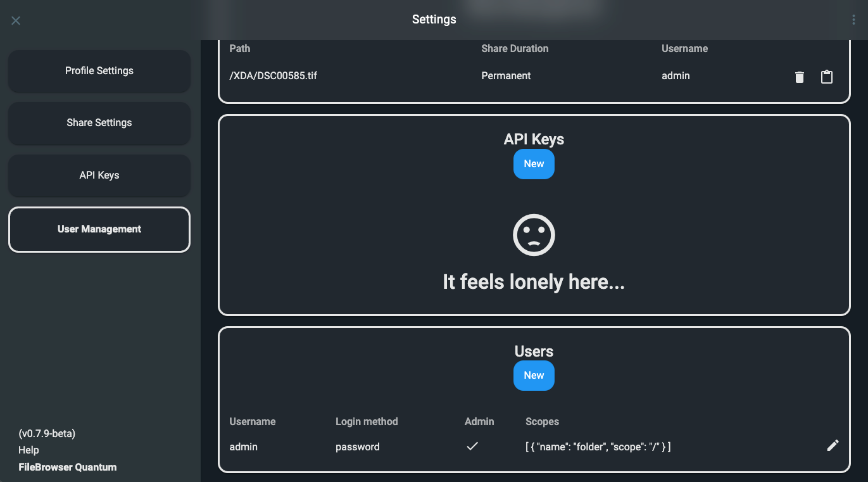Click the Users section heading
Image resolution: width=868 pixels, height=482 pixels.
point(534,352)
